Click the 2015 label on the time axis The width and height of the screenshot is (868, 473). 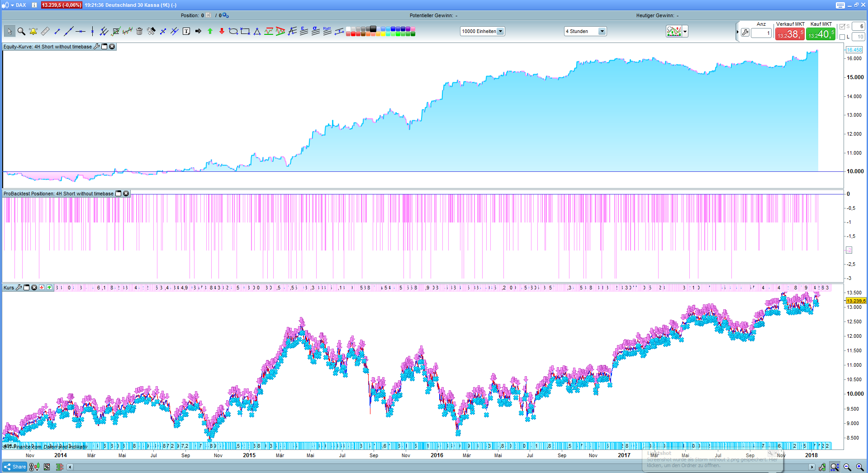(x=249, y=455)
